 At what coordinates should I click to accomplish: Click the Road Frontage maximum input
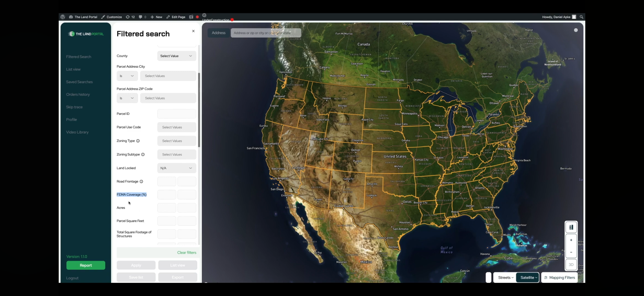187,181
